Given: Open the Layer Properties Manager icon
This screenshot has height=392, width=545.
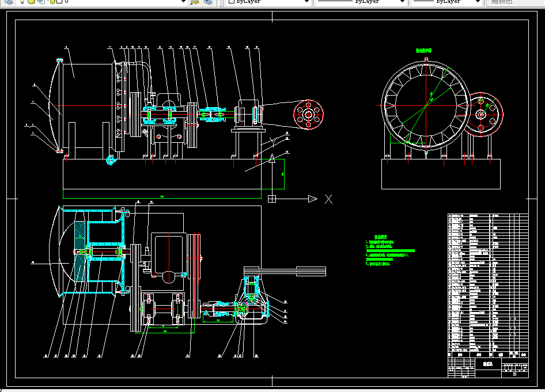Looking at the screenshot, I should tap(8, 2).
